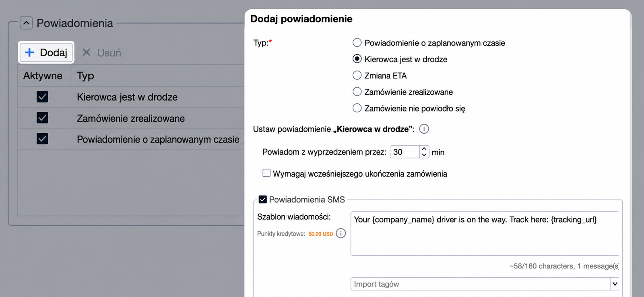This screenshot has height=297, width=644.
Task: Uncheck Aktywne for "Kierowca jest w drodze" row
Action: 42,97
